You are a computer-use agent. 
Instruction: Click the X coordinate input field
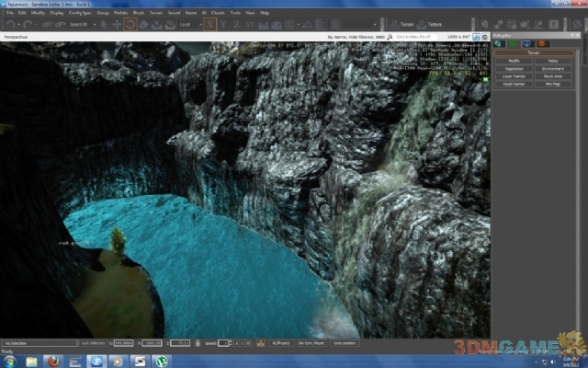tap(123, 343)
